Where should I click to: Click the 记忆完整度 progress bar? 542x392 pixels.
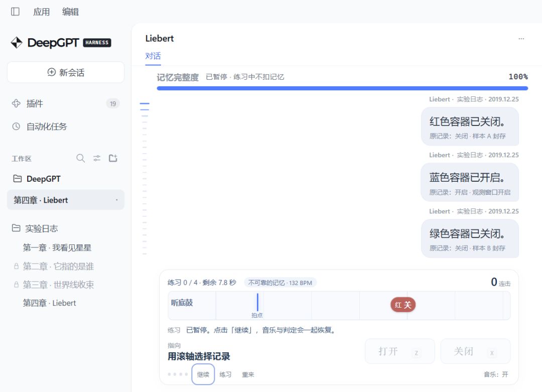[342, 88]
